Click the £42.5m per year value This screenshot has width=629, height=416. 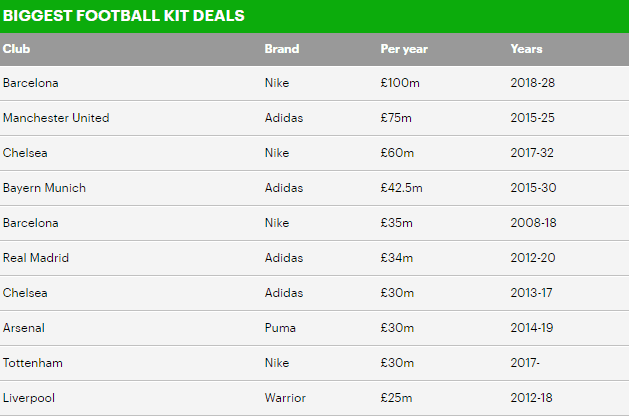coord(401,188)
